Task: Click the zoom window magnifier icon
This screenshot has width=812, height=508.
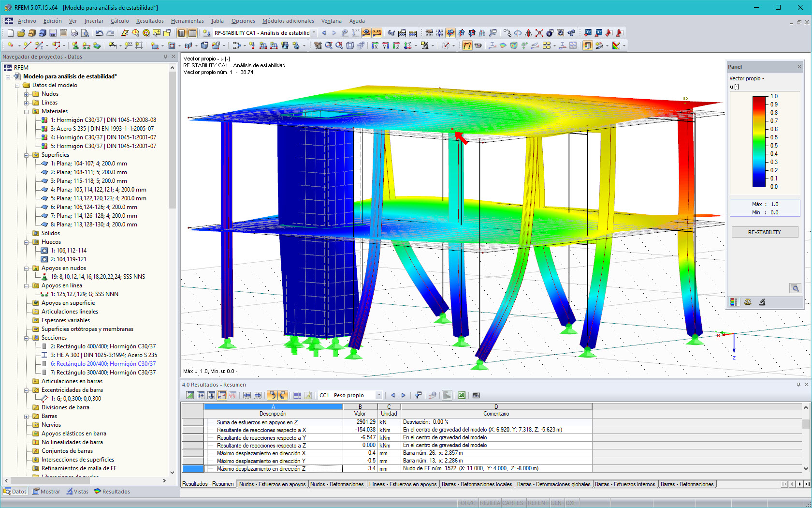Action: point(329,45)
